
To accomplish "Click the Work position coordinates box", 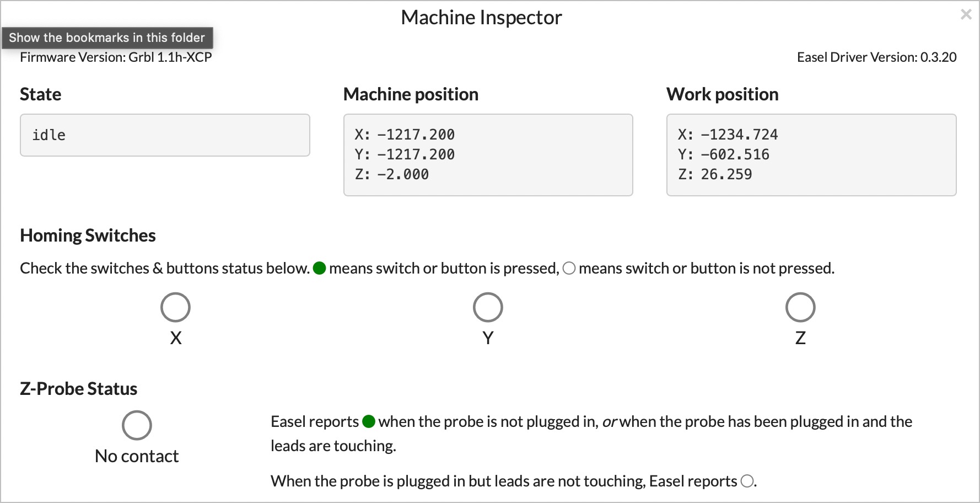I will 811,155.
